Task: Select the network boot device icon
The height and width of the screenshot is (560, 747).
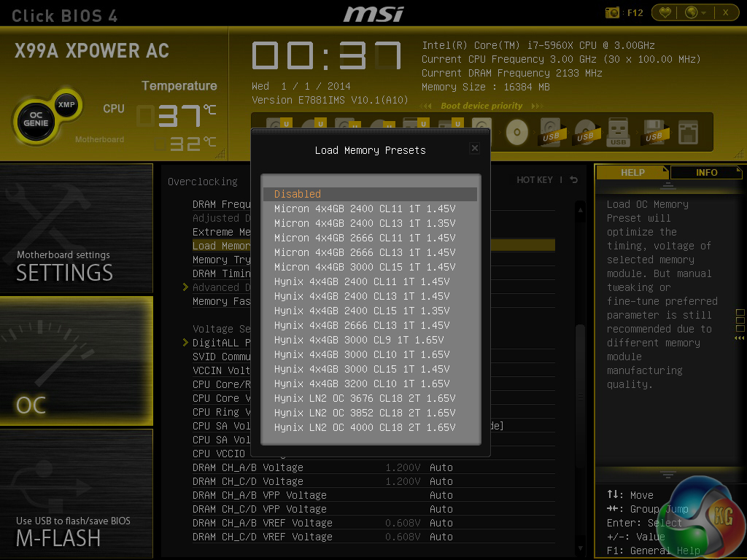Action: 689,133
